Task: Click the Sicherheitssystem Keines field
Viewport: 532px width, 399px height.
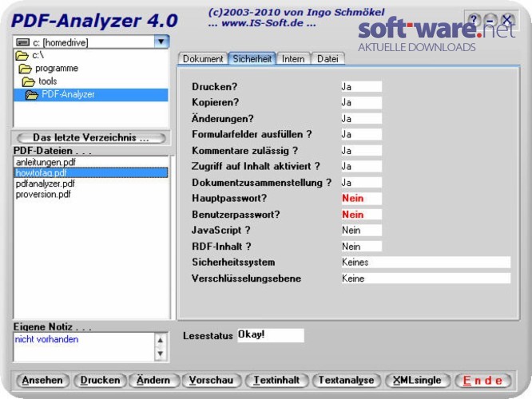Action: 426,263
